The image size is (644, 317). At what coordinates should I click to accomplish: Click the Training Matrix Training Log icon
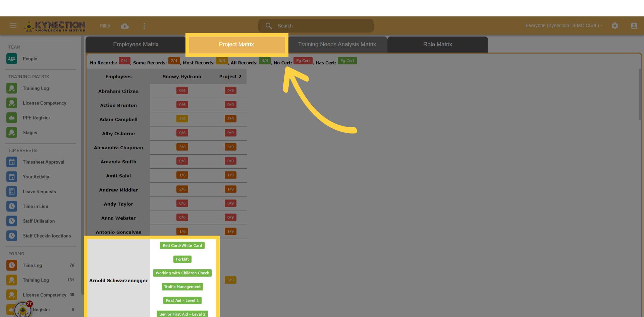(12, 88)
